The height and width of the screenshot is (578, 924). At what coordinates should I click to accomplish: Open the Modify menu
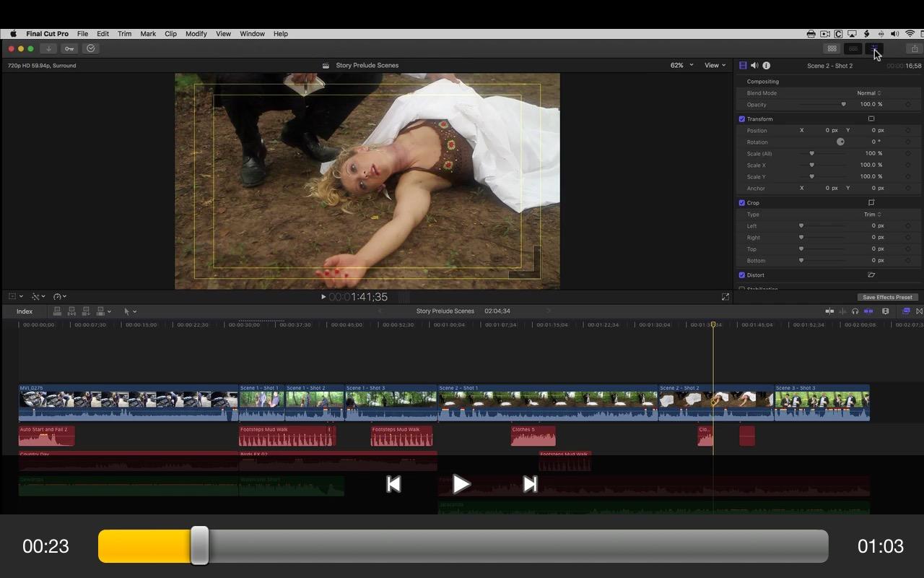196,34
